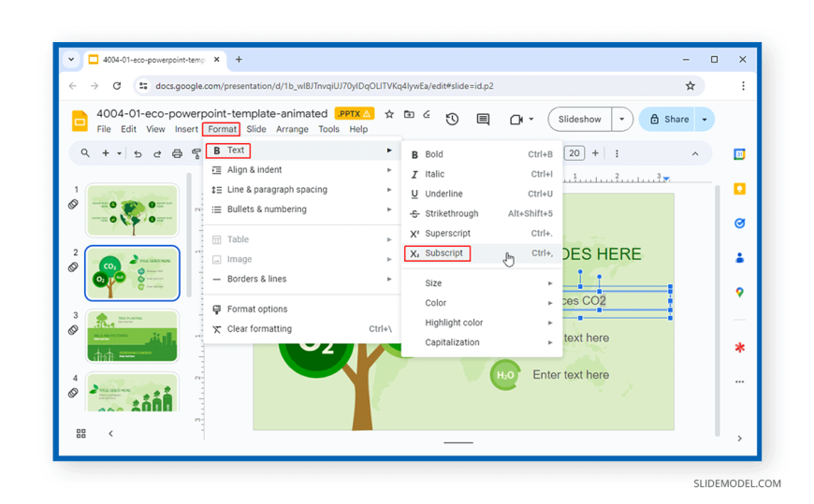
Task: Click the search menus magnifier icon
Action: (x=85, y=153)
